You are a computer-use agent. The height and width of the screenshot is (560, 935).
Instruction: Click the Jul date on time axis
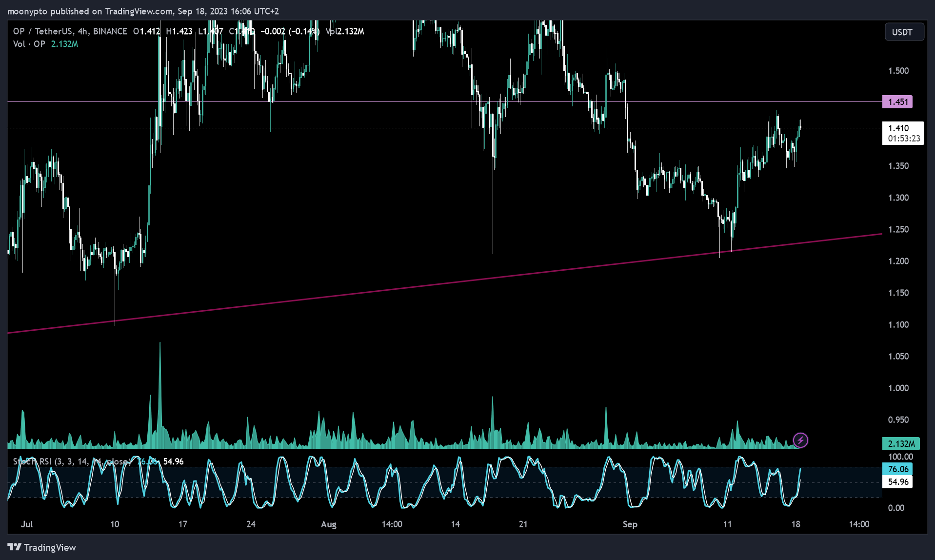point(27,524)
